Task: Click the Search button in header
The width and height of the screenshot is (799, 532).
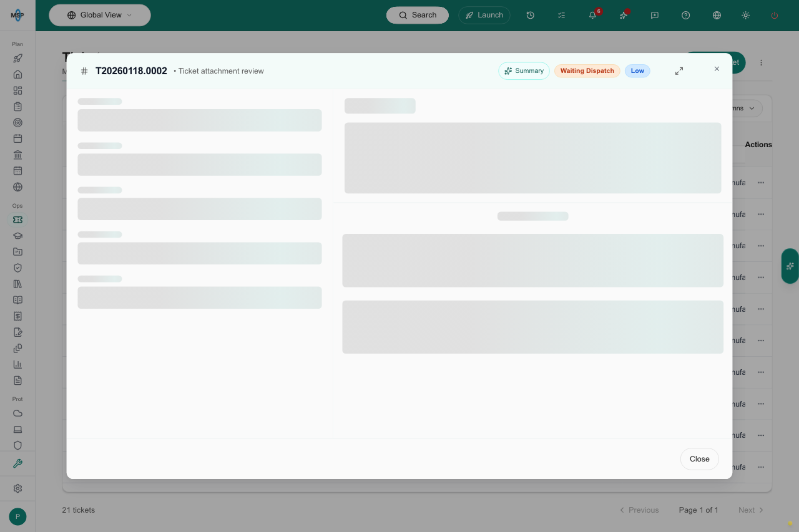Action: click(x=418, y=15)
